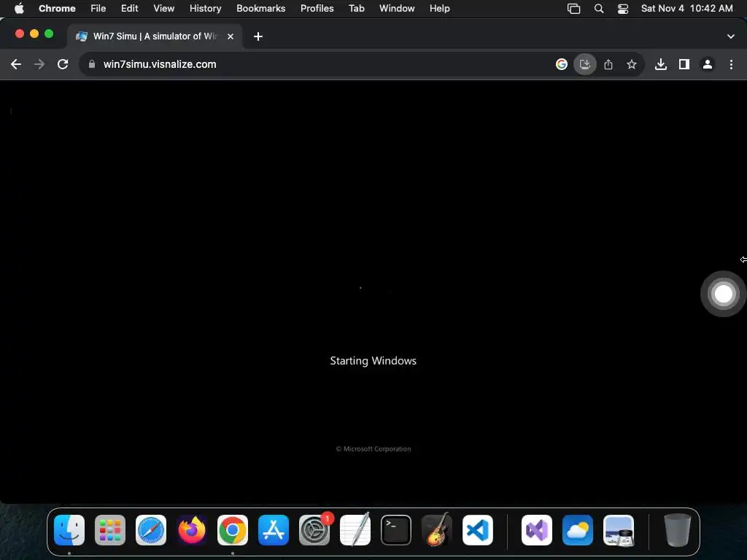The width and height of the screenshot is (747, 560).
Task: Open Chrome downloads
Action: (x=661, y=64)
